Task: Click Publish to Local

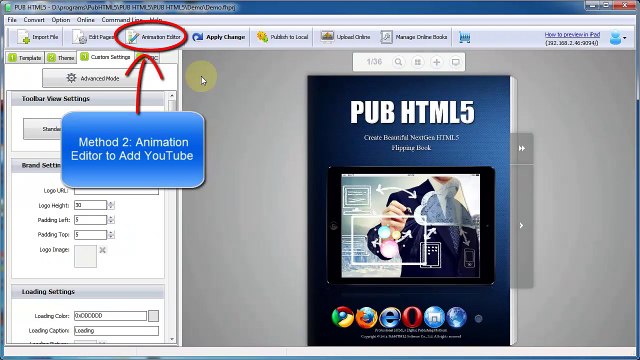Action: coord(282,37)
